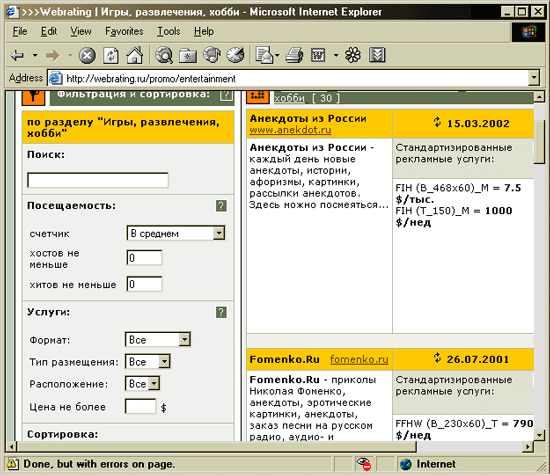Click the Анекдоты из России heading

(308, 119)
